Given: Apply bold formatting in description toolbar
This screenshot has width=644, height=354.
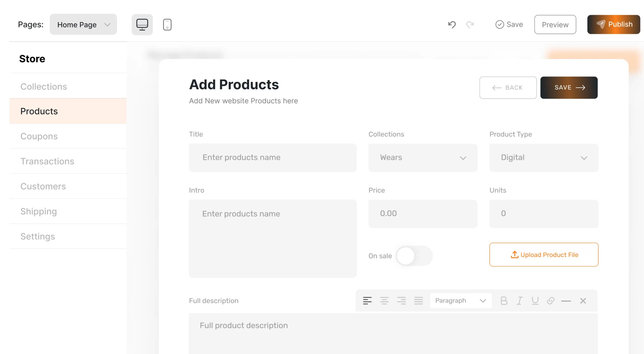Looking at the screenshot, I should pos(504,301).
